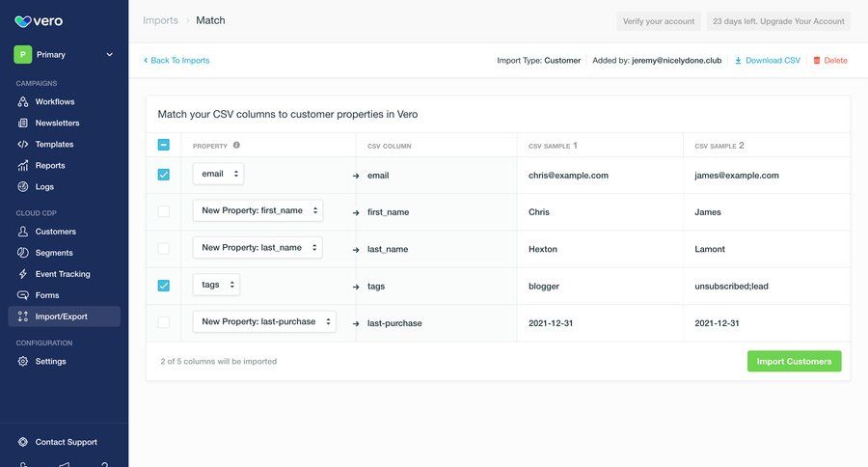Click Back To Imports link
This screenshot has height=467, width=868.
tap(176, 61)
